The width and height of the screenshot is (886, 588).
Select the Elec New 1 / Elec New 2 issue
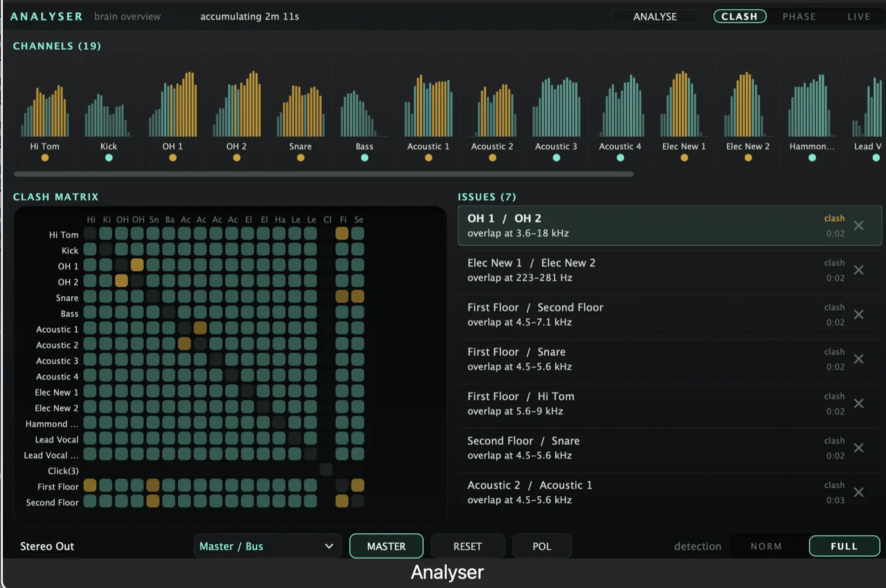point(669,270)
